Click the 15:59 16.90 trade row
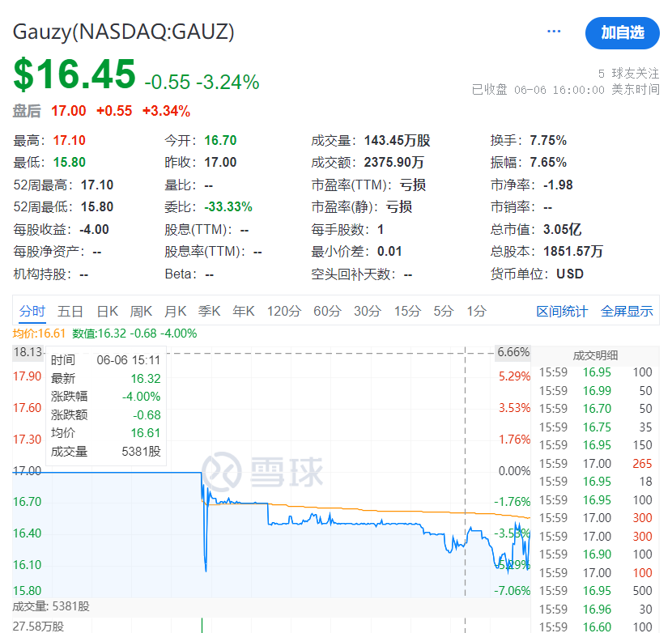 595,554
